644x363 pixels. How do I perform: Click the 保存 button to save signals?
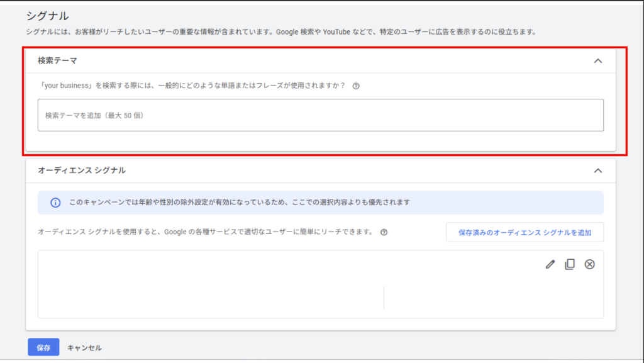point(43,347)
